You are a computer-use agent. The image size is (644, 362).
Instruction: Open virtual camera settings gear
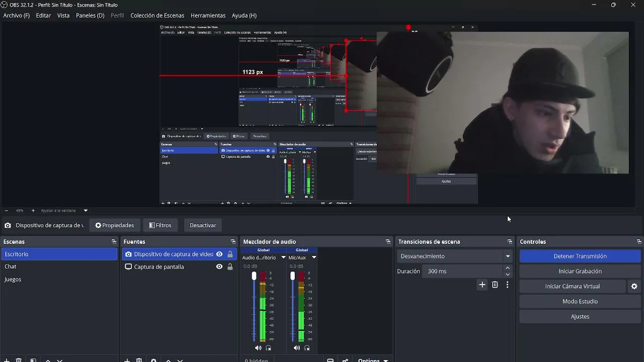tap(634, 287)
